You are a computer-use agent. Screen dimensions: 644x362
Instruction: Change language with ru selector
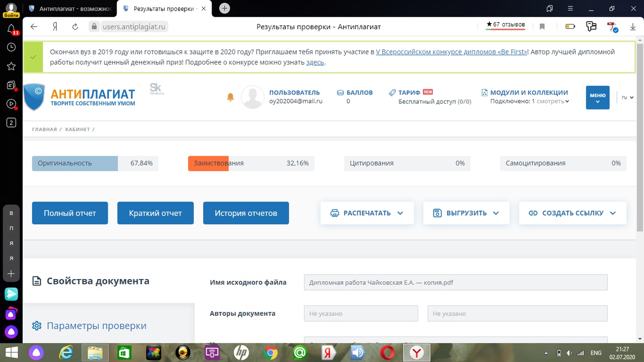[627, 98]
